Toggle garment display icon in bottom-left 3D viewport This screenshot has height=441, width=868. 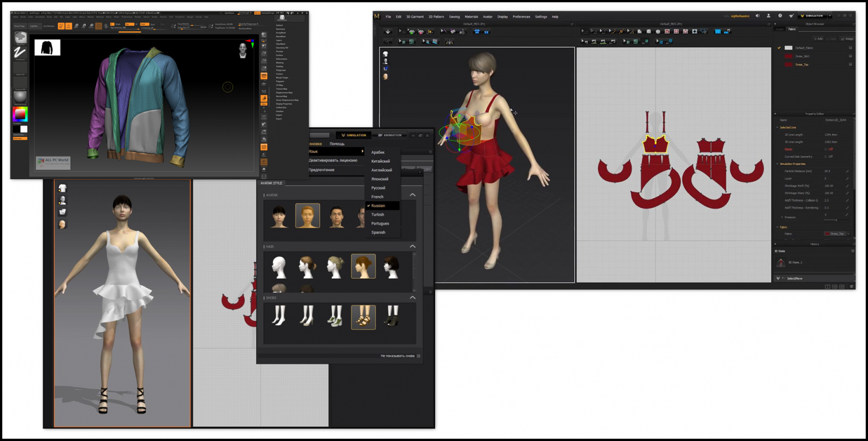(62, 188)
